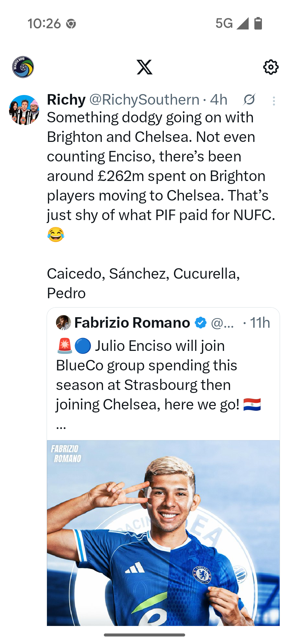Screen dimensions: 289x644
Task: Open the three-dot more options menu
Action: coord(274,101)
